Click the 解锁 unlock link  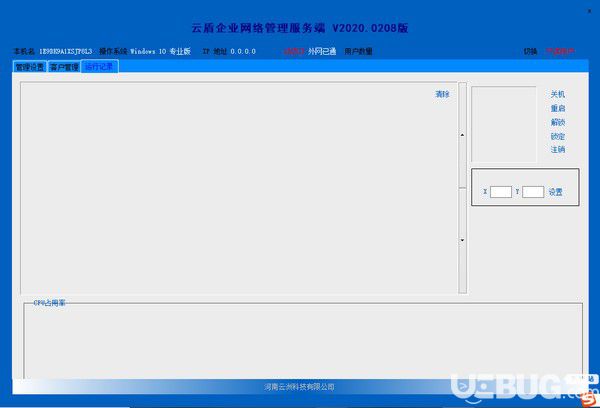pos(558,122)
